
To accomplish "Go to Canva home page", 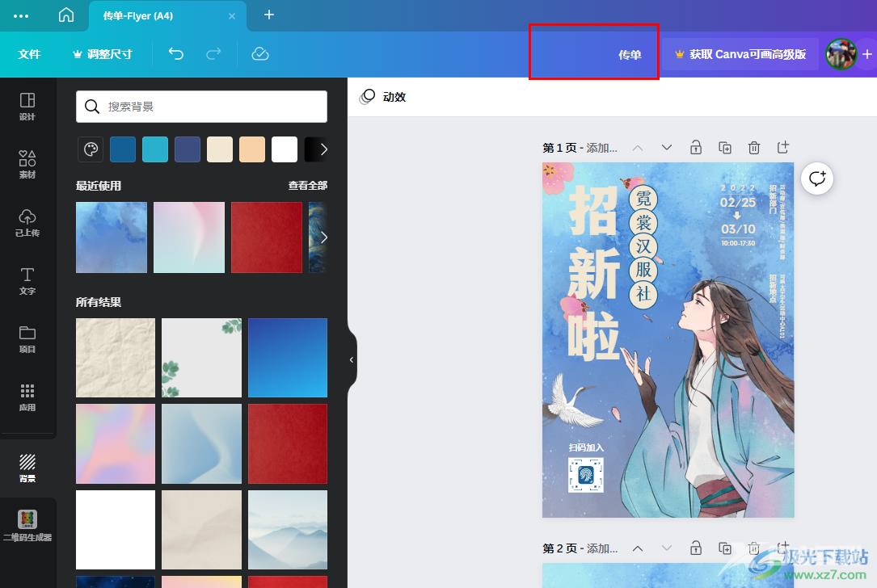I will (66, 15).
